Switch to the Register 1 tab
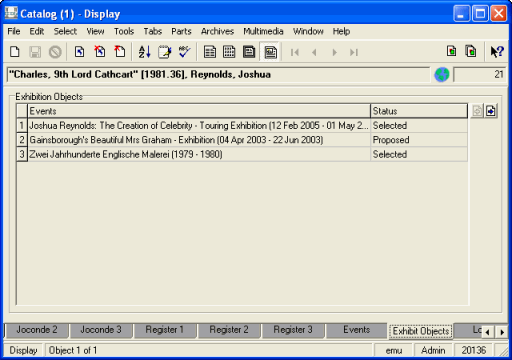Image resolution: width=512 pixels, height=360 pixels. pyautogui.click(x=165, y=330)
